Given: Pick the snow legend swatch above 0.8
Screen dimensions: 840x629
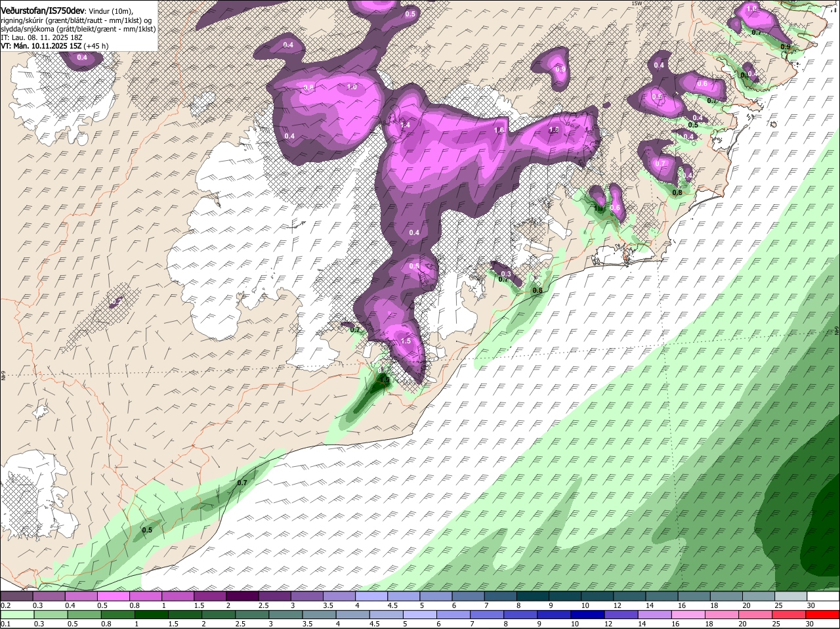Looking at the screenshot, I should click(x=145, y=596).
